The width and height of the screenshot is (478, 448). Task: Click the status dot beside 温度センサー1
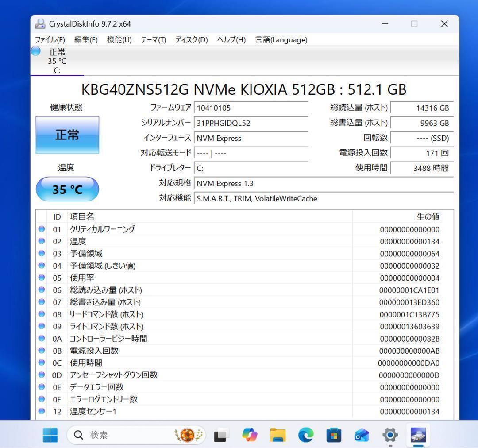coord(41,411)
